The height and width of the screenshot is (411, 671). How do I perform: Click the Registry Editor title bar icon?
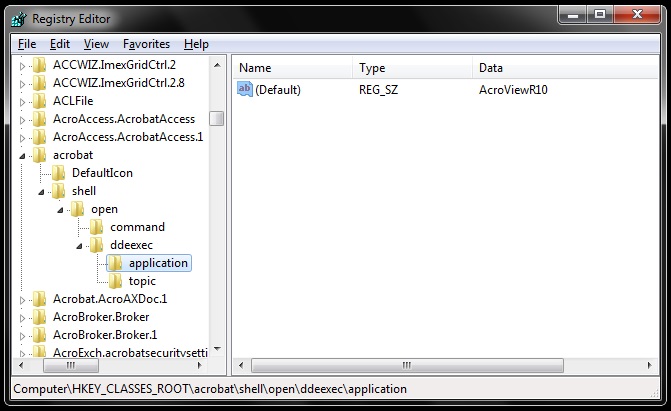pyautogui.click(x=19, y=17)
